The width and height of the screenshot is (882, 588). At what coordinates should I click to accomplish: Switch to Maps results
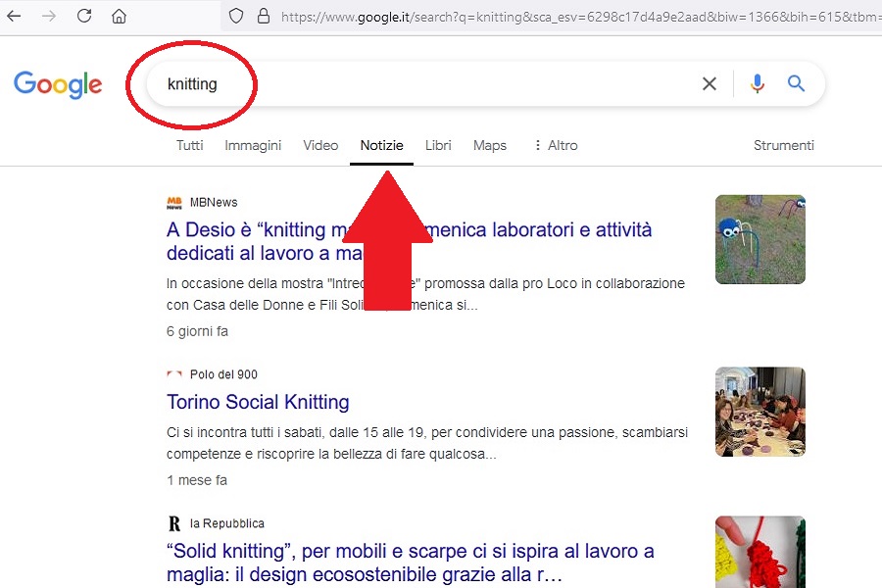pos(489,145)
